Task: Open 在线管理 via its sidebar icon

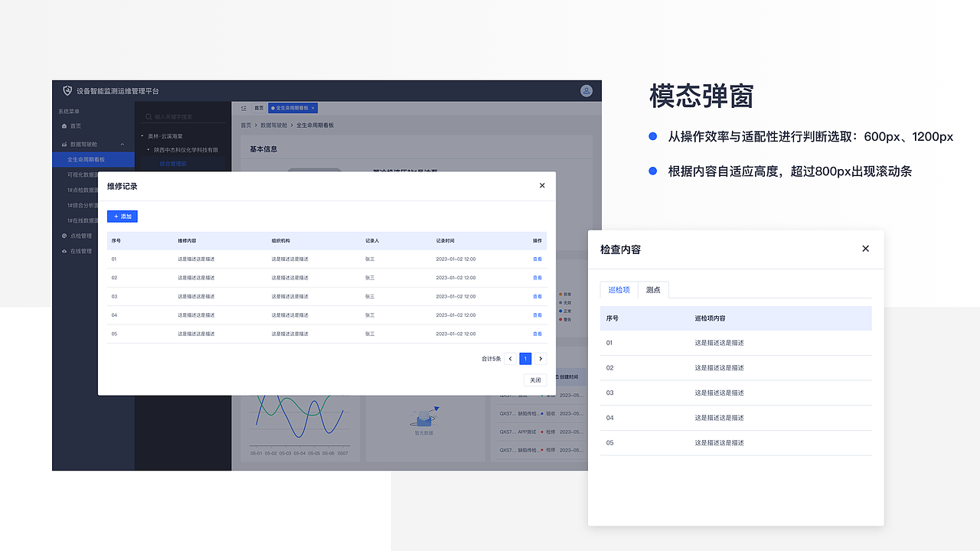Action: (64, 251)
